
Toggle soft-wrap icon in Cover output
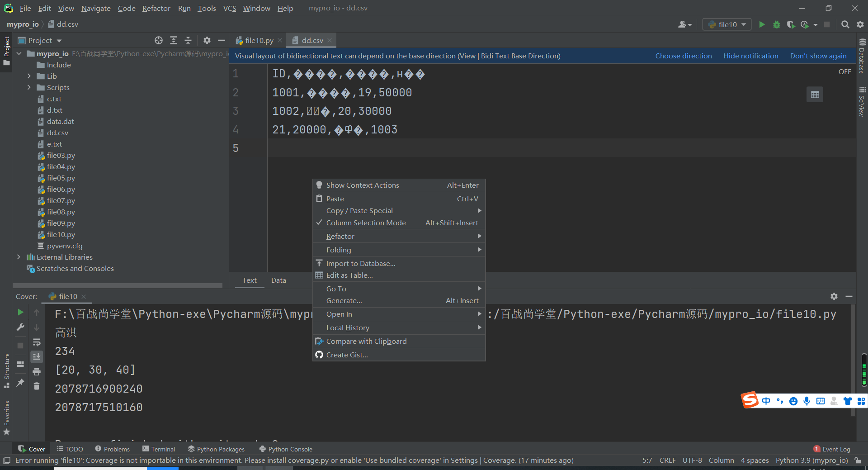coord(37,342)
